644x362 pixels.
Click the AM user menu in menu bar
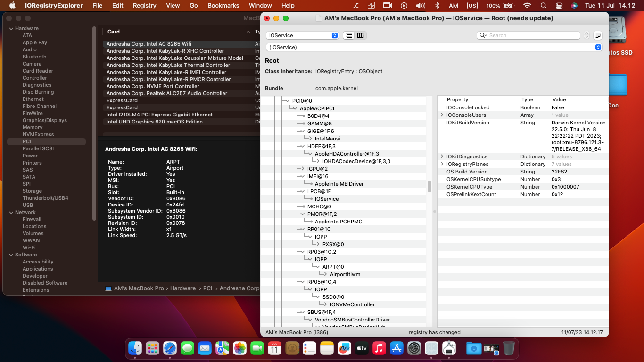pyautogui.click(x=454, y=6)
